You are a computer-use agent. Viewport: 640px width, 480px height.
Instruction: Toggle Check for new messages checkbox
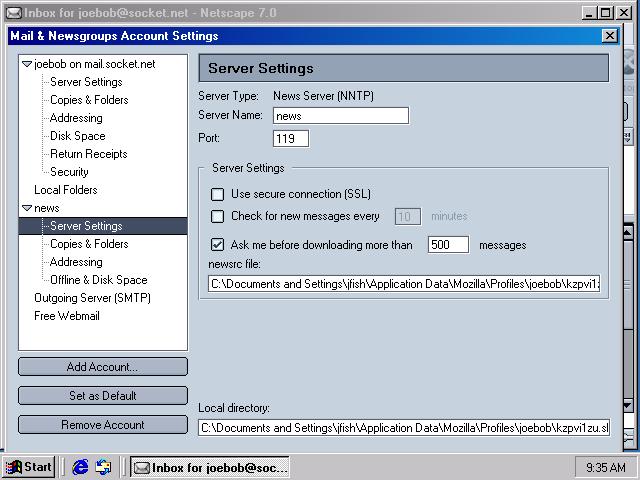tap(218, 216)
